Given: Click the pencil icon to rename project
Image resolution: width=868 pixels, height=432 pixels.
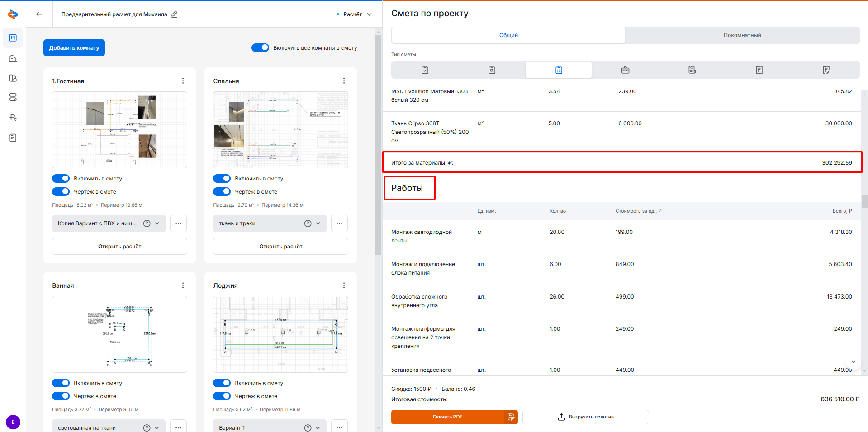Looking at the screenshot, I should click(175, 14).
